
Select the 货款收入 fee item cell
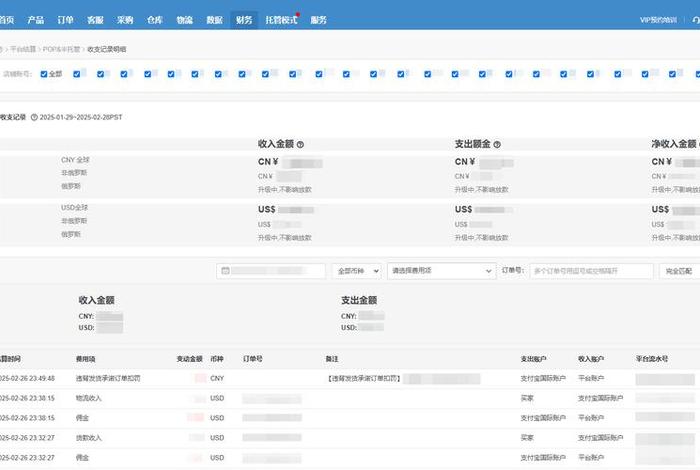[x=89, y=438]
